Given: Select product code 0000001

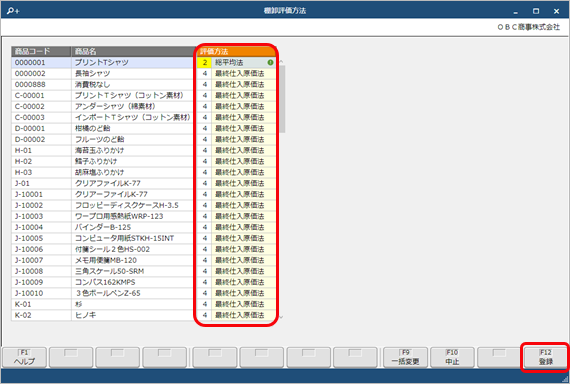Looking at the screenshot, I should click(30, 63).
